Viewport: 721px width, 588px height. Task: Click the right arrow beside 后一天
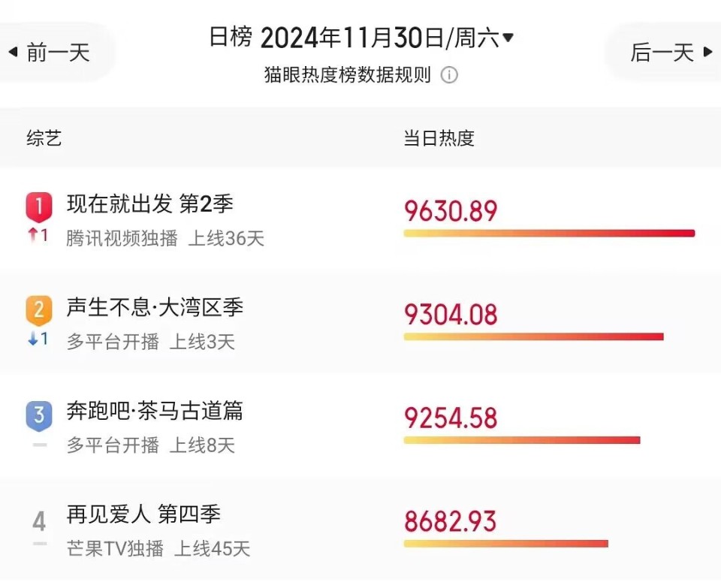[x=709, y=51]
